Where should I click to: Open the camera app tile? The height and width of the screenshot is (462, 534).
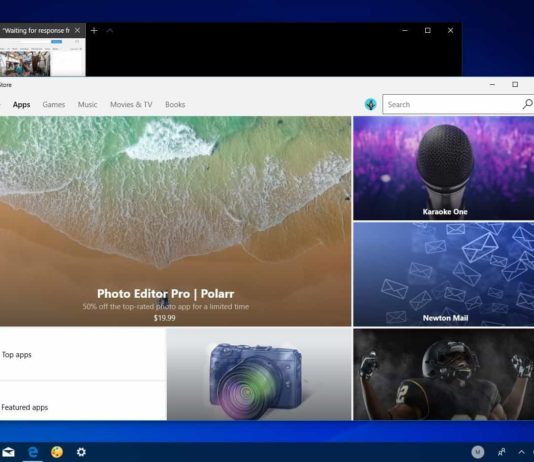click(259, 374)
